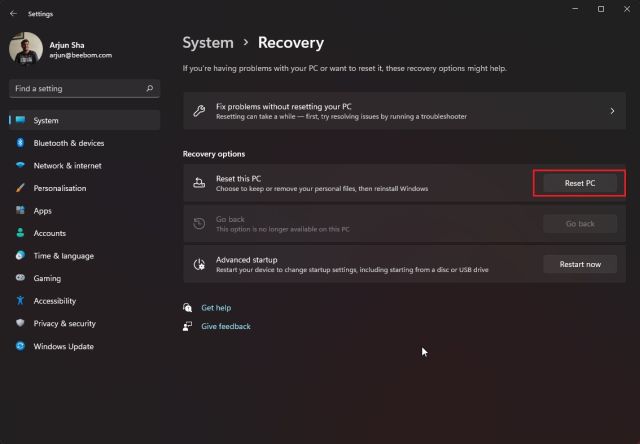Click the back arrow next to Settings

point(13,13)
